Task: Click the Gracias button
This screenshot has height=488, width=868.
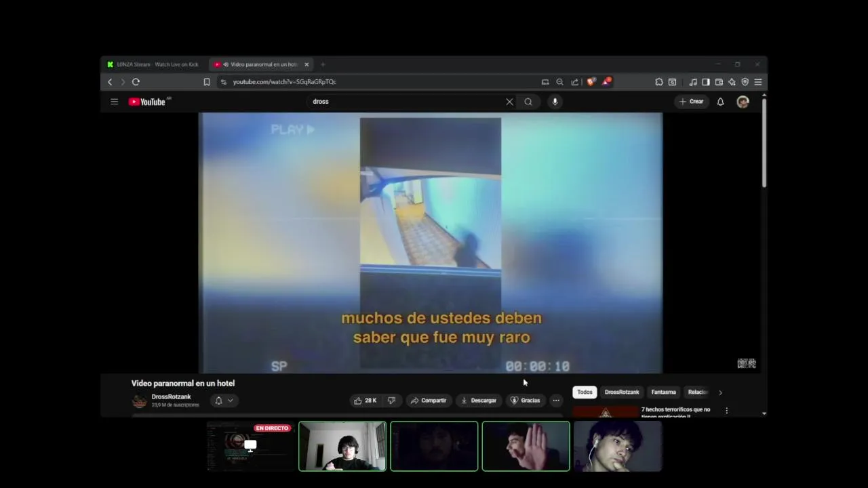Action: 526,401
